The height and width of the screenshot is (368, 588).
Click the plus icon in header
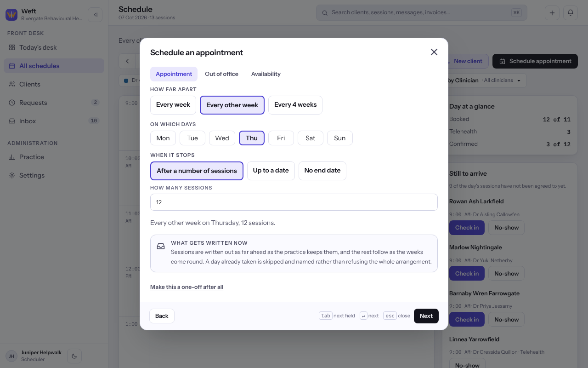(x=552, y=13)
